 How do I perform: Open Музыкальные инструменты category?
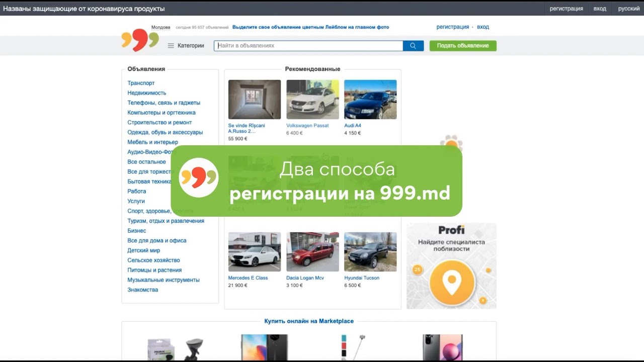164,280
